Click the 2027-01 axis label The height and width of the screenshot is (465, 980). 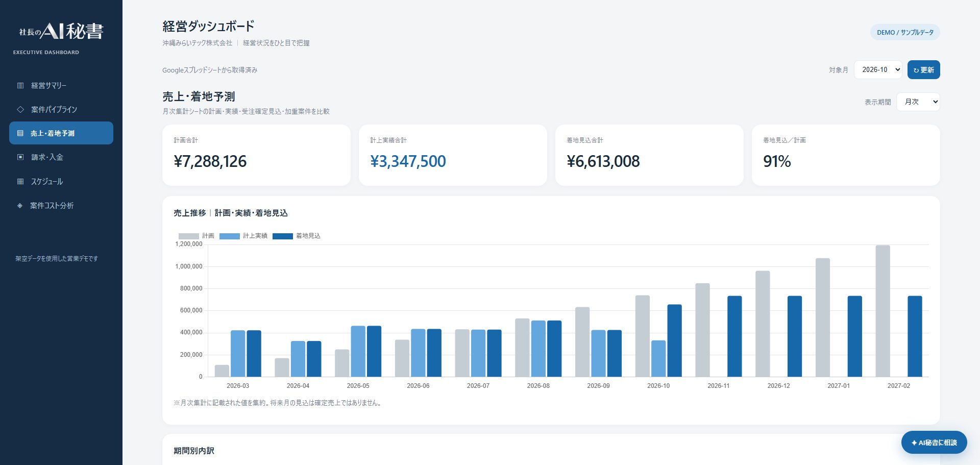839,386
